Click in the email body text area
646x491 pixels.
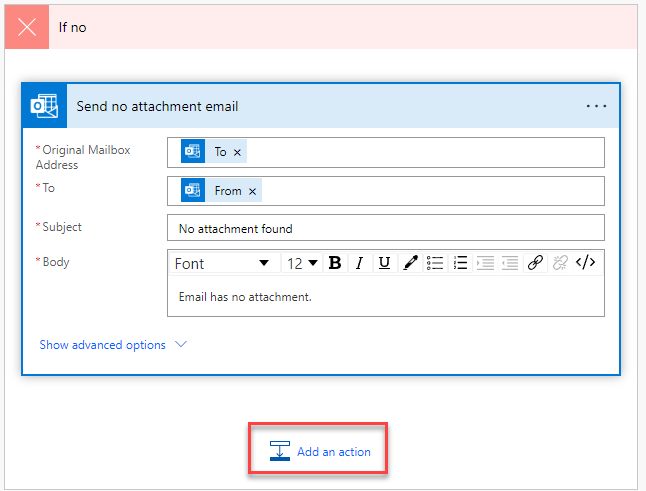(x=386, y=297)
